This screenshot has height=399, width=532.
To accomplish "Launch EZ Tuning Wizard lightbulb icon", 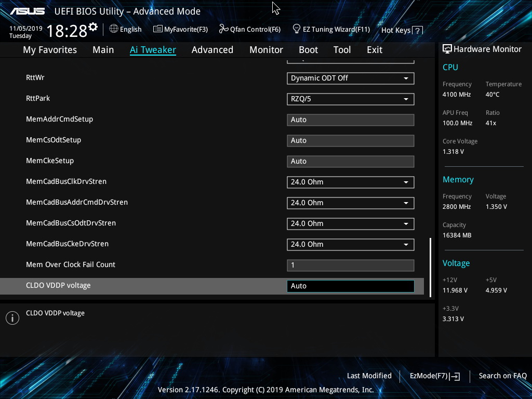I will click(297, 29).
